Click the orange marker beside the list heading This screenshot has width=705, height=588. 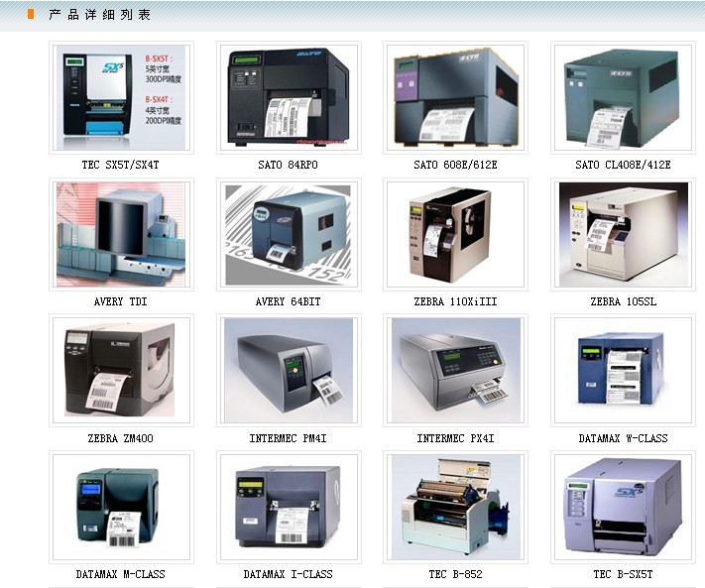tap(31, 14)
